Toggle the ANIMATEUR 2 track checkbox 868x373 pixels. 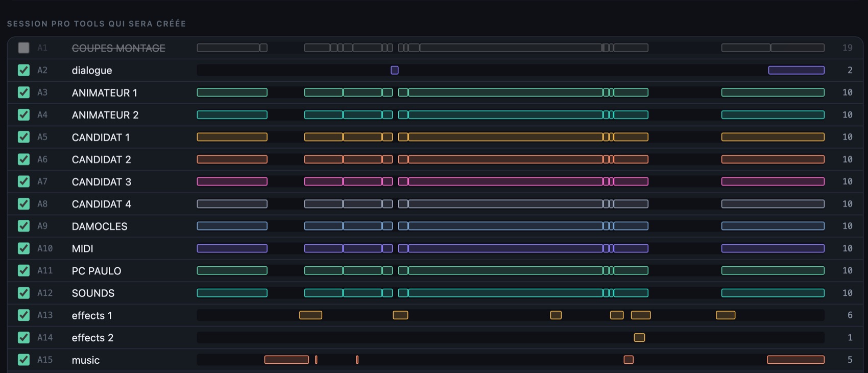click(x=23, y=114)
